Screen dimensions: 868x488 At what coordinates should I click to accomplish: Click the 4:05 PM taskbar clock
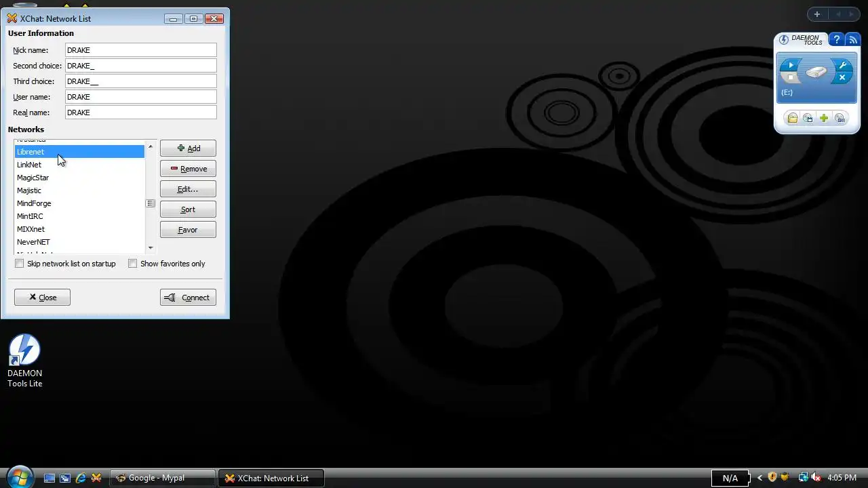point(842,478)
